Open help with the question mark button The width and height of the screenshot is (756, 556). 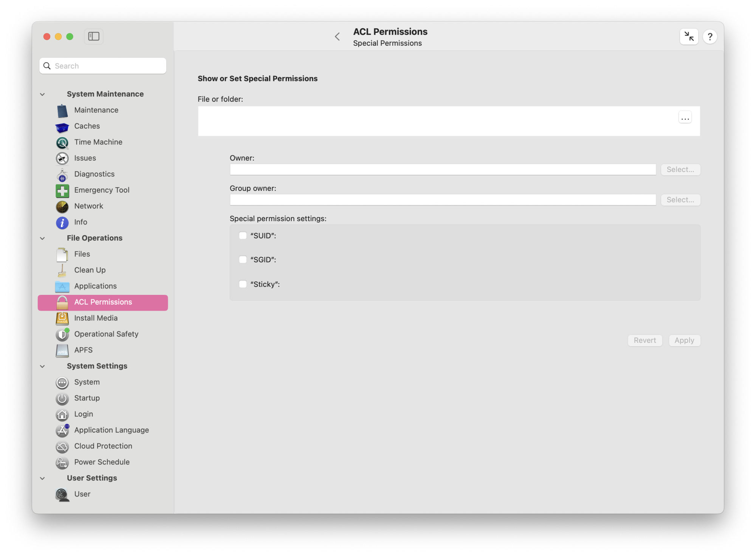[710, 37]
